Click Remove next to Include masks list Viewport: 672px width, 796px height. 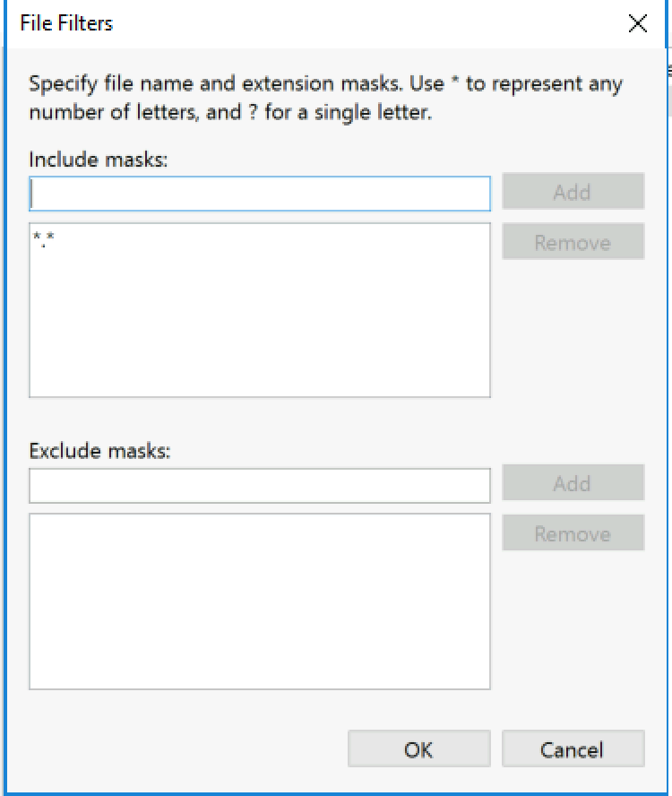573,242
